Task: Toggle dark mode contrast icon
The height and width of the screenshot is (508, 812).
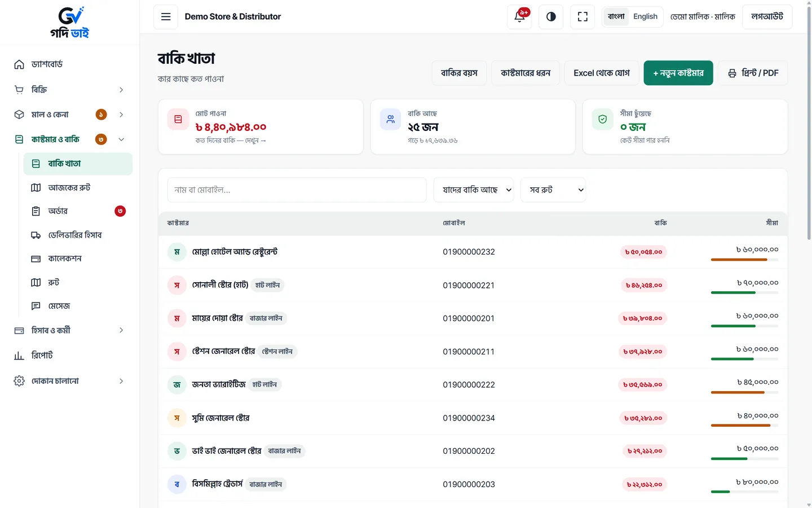Action: pos(551,17)
